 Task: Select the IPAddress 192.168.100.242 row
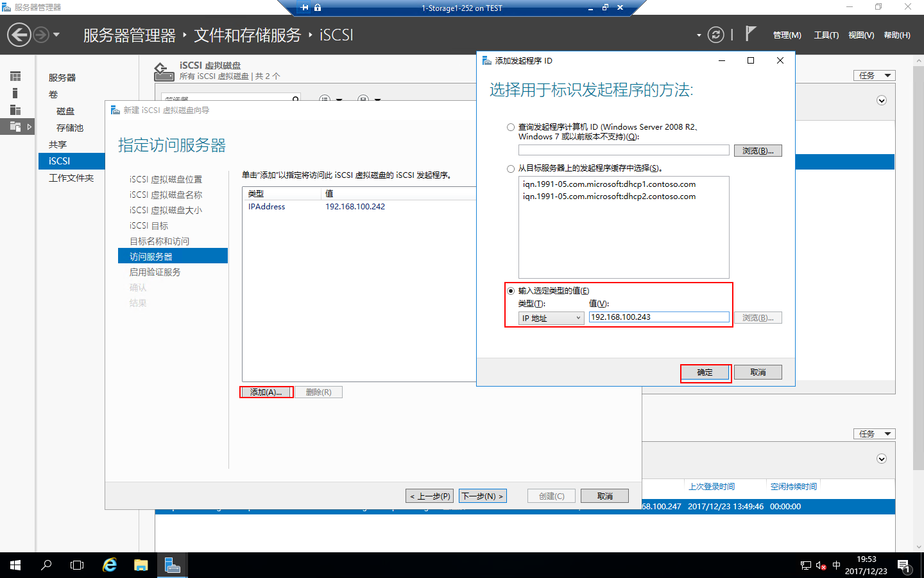[359, 207]
